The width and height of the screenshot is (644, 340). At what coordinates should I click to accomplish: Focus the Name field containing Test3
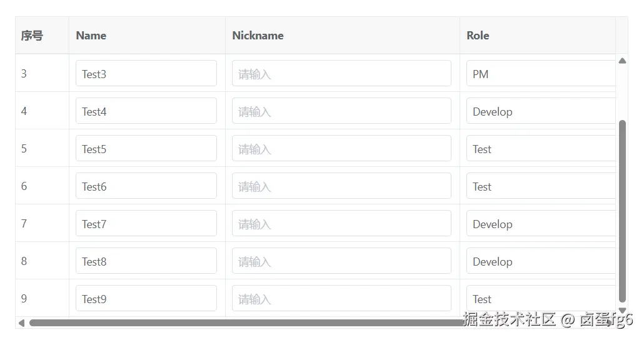pyautogui.click(x=146, y=74)
